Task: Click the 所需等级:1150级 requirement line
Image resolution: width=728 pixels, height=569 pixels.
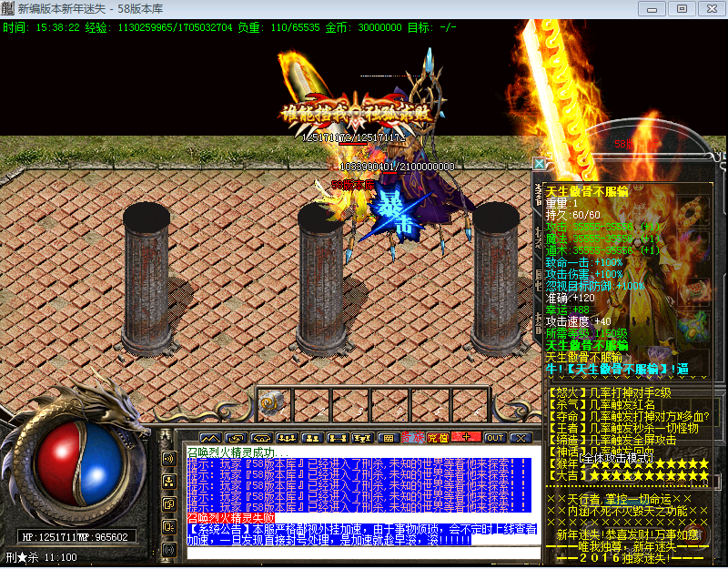Action: 586,333
